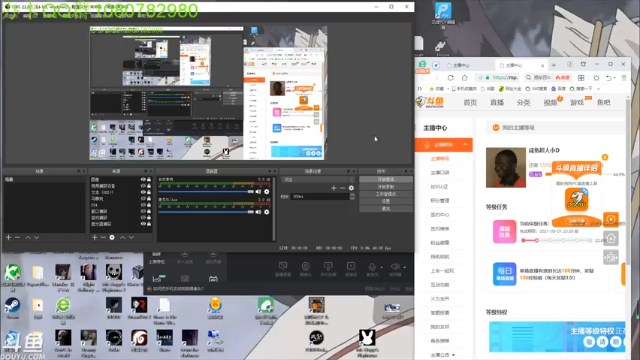Open the Steam desktop shortcut
Viewport: 640px width, 360px height.
[x=12, y=308]
